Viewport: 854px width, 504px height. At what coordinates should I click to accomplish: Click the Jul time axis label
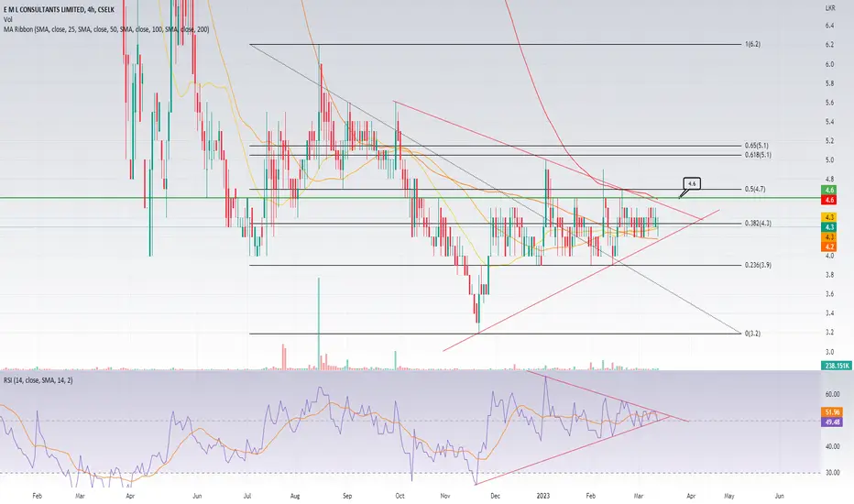click(x=247, y=496)
